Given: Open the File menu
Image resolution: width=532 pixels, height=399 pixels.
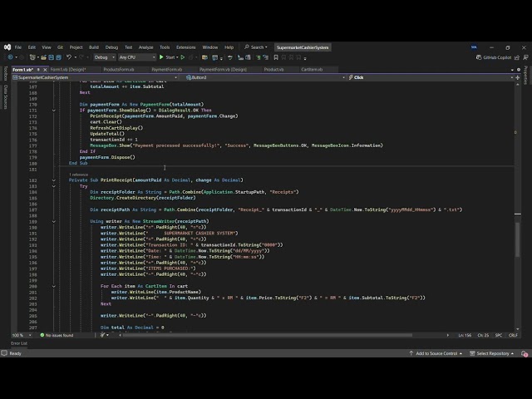Looking at the screenshot, I should pyautogui.click(x=18, y=47).
